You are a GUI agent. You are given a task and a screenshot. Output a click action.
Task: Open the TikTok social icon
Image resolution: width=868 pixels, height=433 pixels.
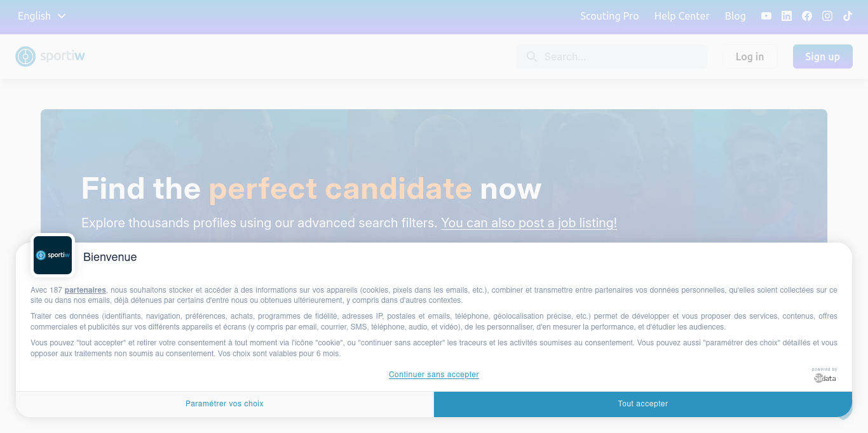coord(848,16)
